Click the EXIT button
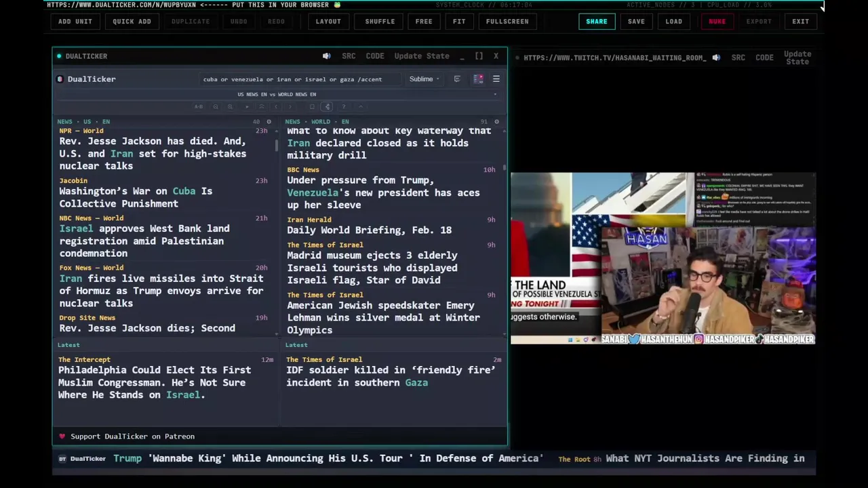 800,21
